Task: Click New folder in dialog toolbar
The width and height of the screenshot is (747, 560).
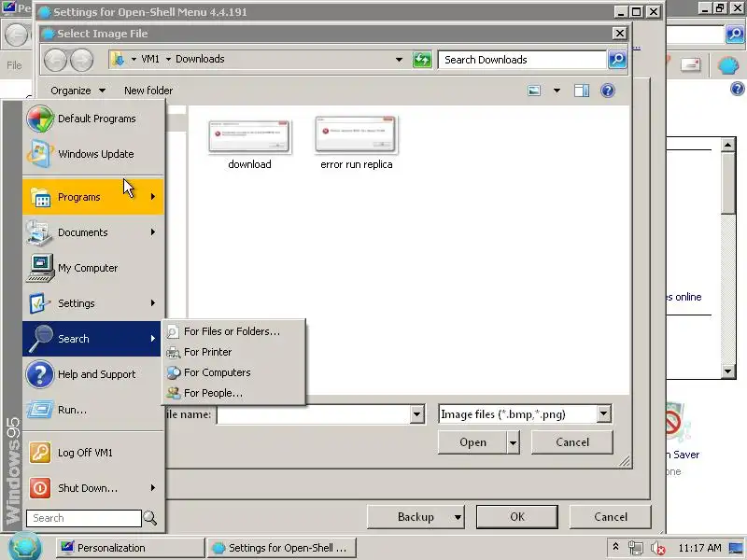Action: [148, 91]
